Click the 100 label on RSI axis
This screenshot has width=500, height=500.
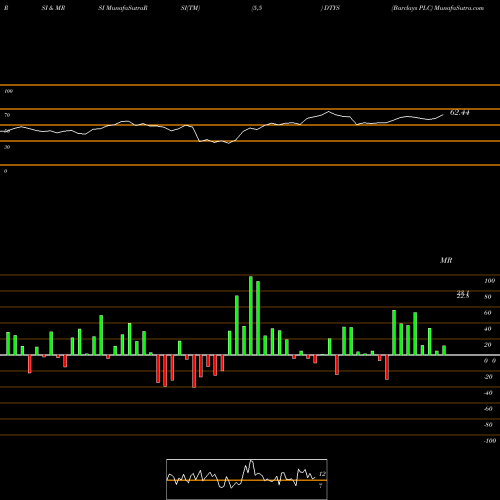tap(9, 91)
